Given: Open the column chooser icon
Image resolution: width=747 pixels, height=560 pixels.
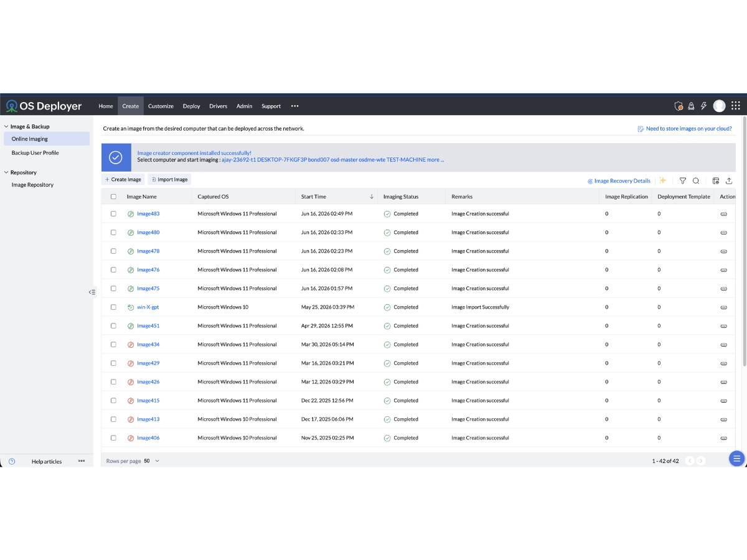Looking at the screenshot, I should click(x=716, y=180).
